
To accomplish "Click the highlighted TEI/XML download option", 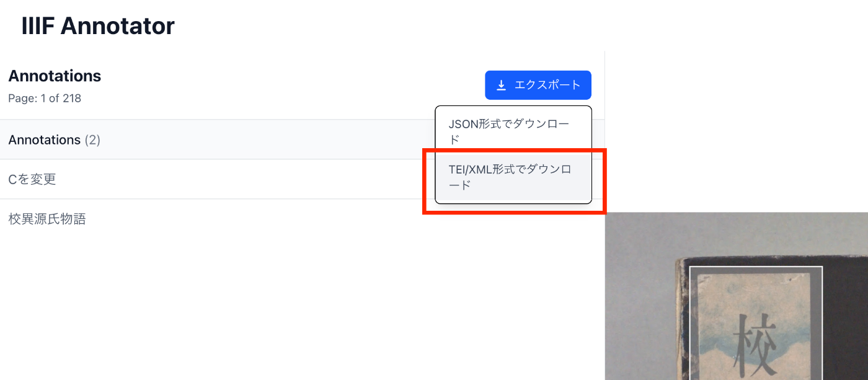I will click(512, 176).
